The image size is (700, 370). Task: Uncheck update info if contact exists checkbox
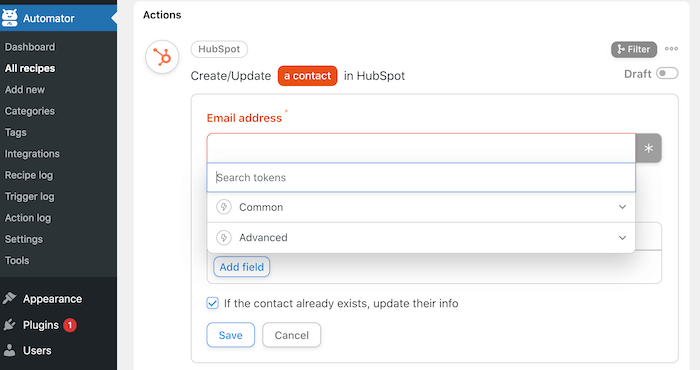click(212, 303)
